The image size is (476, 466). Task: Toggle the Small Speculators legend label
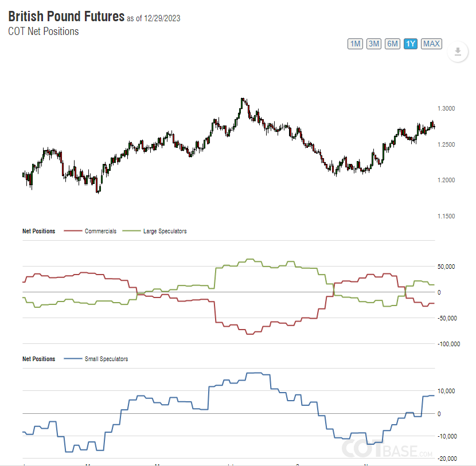106,359
